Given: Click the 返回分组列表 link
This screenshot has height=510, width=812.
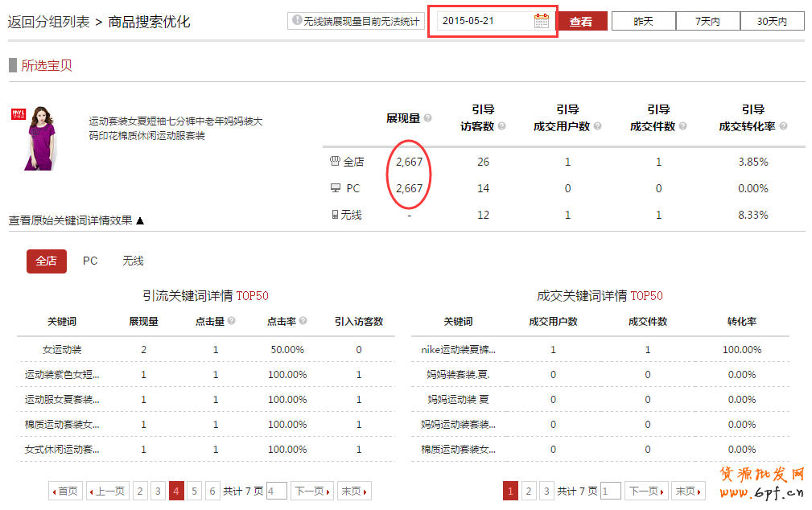Looking at the screenshot, I should click(x=49, y=22).
